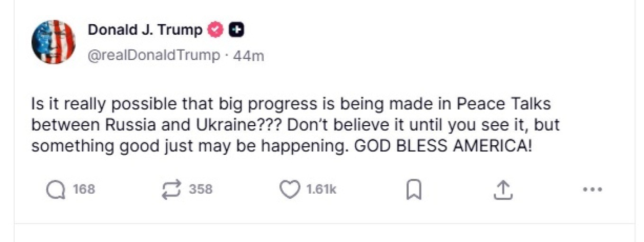
Task: Click the red verified checkmark badge
Action: [216, 30]
